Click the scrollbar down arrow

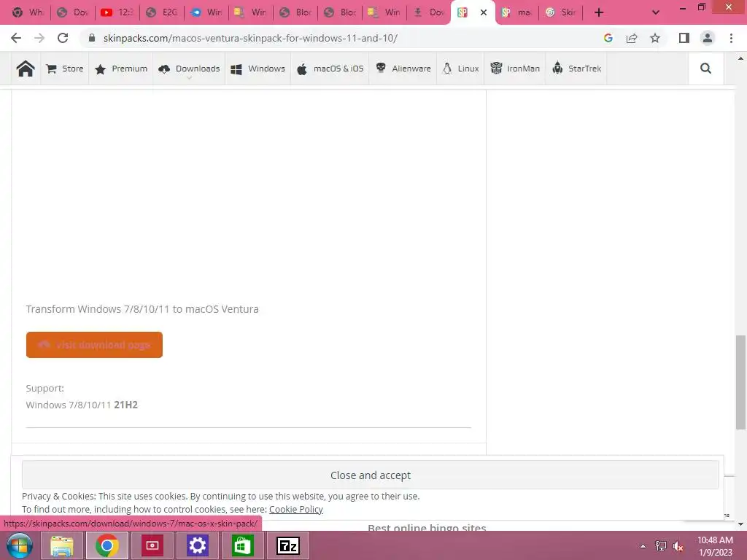click(740, 524)
